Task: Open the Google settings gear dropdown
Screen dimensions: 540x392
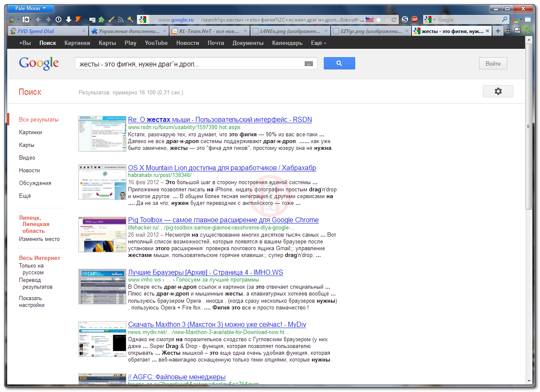Action: pyautogui.click(x=498, y=91)
